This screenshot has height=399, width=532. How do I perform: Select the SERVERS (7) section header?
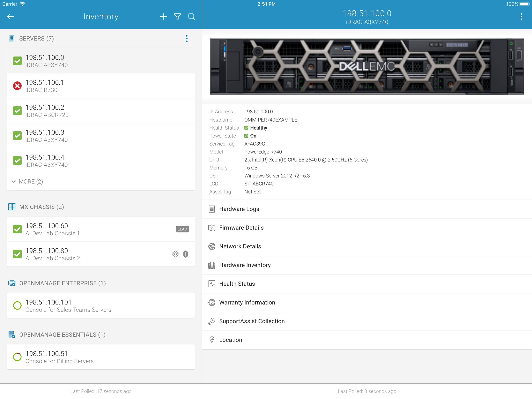pos(36,39)
